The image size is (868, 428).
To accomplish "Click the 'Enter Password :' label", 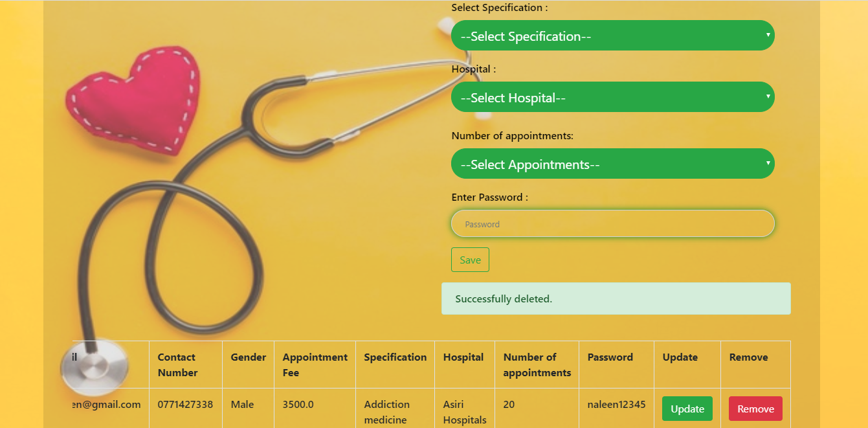I will [489, 197].
